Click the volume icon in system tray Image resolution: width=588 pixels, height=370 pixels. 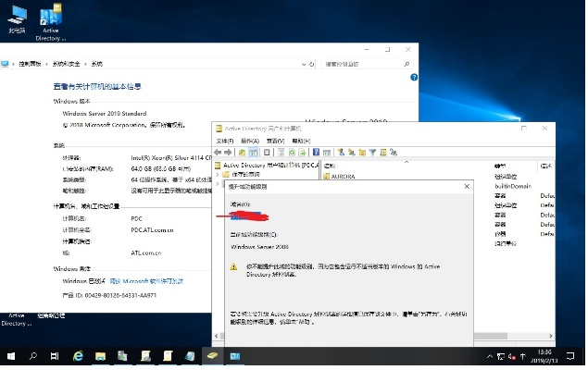512,356
